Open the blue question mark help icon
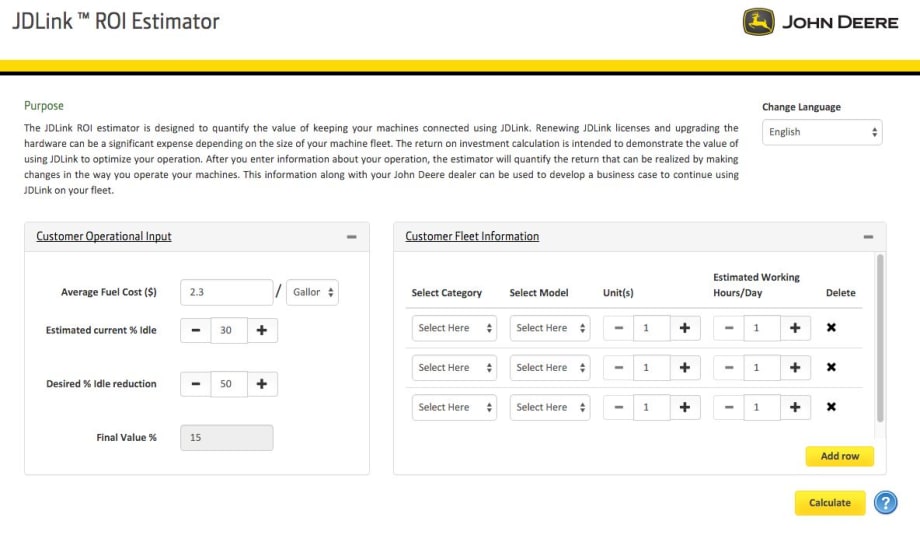 point(885,503)
